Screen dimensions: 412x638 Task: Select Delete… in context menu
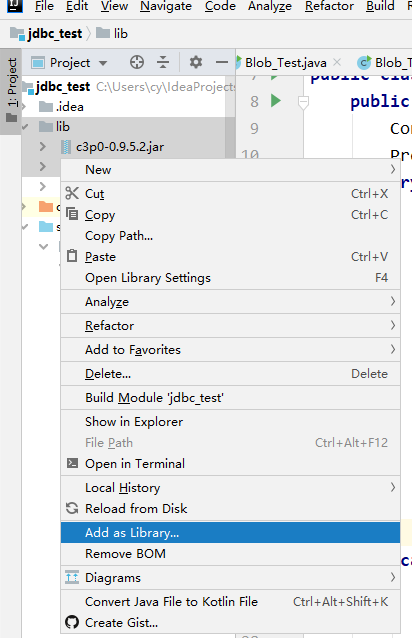pyautogui.click(x=230, y=373)
